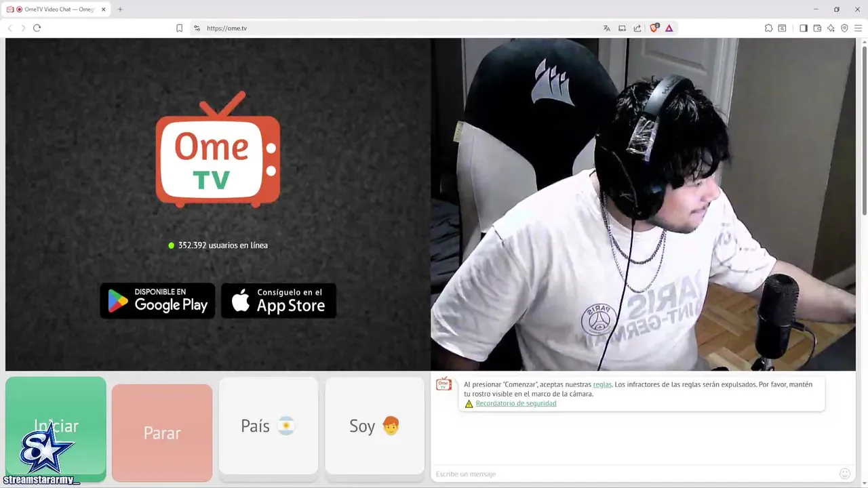Open the emoji picker in chat
This screenshot has height=488, width=868.
[x=845, y=474]
